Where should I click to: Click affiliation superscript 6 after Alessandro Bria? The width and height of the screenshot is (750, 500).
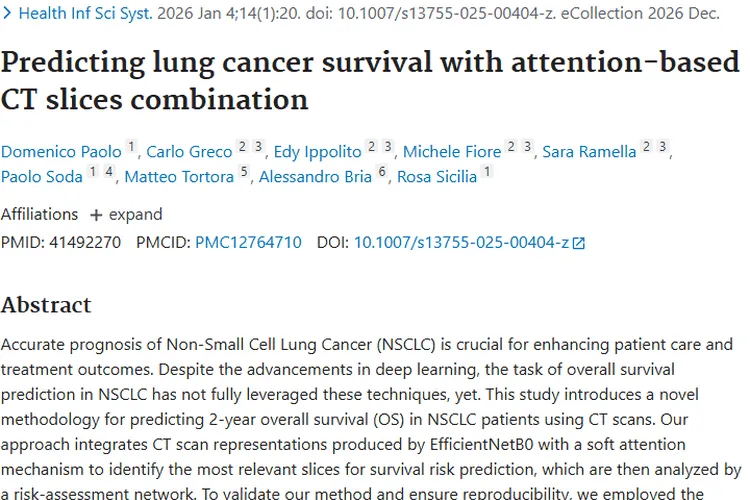tap(381, 173)
